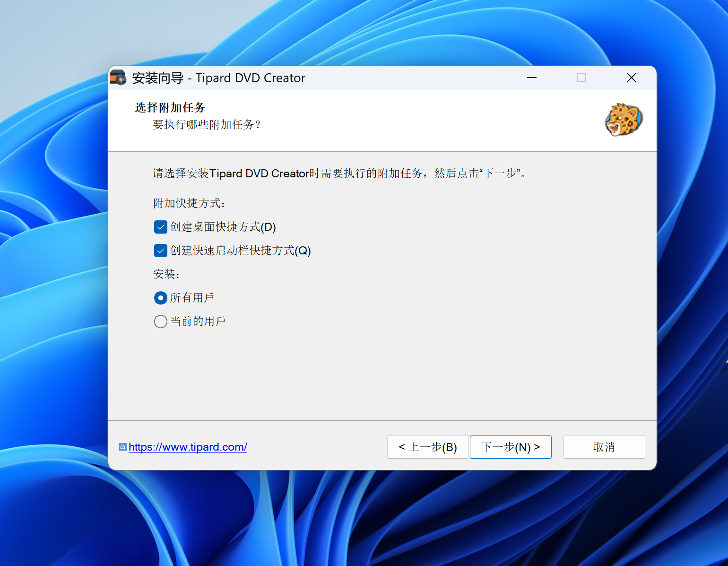Click the 附加快捷方式 section label
This screenshot has width=728, height=566.
pos(189,203)
